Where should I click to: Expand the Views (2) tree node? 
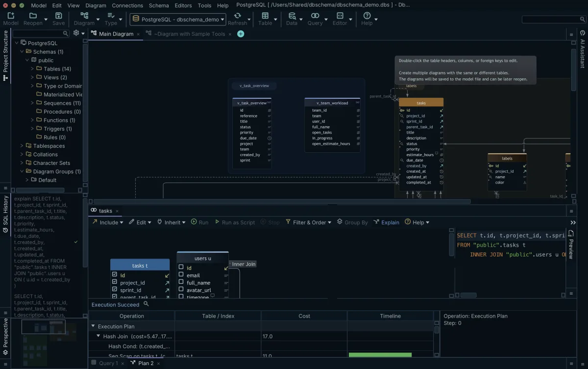[x=32, y=77]
